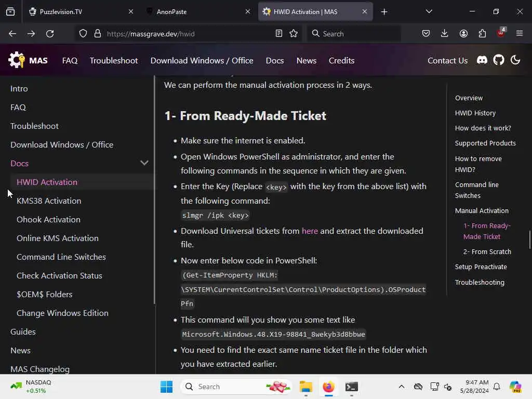
Task: Open Save to Pocket icon
Action: [426, 33]
